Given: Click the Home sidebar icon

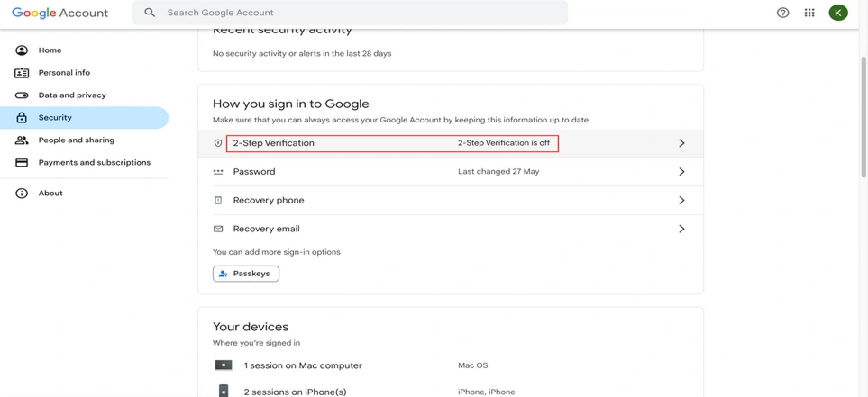Looking at the screenshot, I should (x=22, y=50).
